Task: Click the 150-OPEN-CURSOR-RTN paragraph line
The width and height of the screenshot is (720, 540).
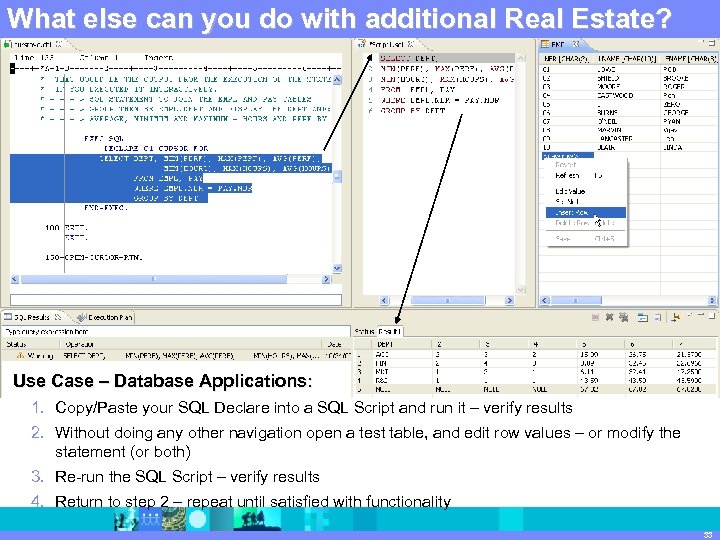Action: 94,258
